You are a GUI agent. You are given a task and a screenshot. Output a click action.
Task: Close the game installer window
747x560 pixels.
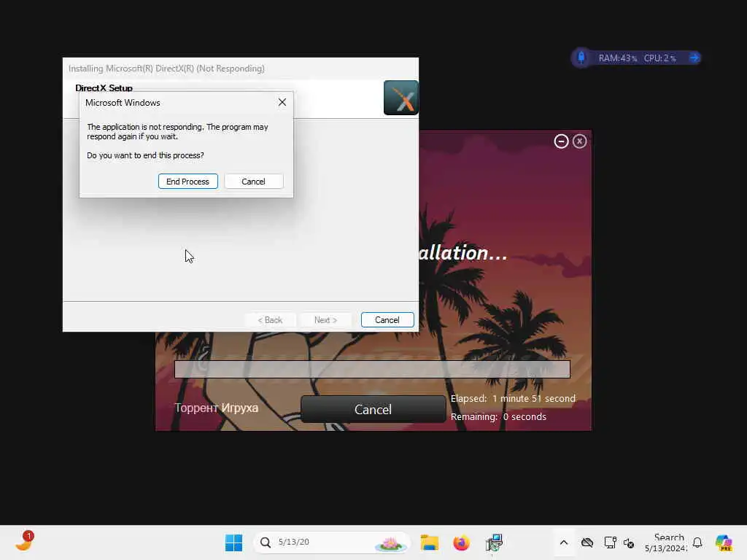click(x=579, y=141)
